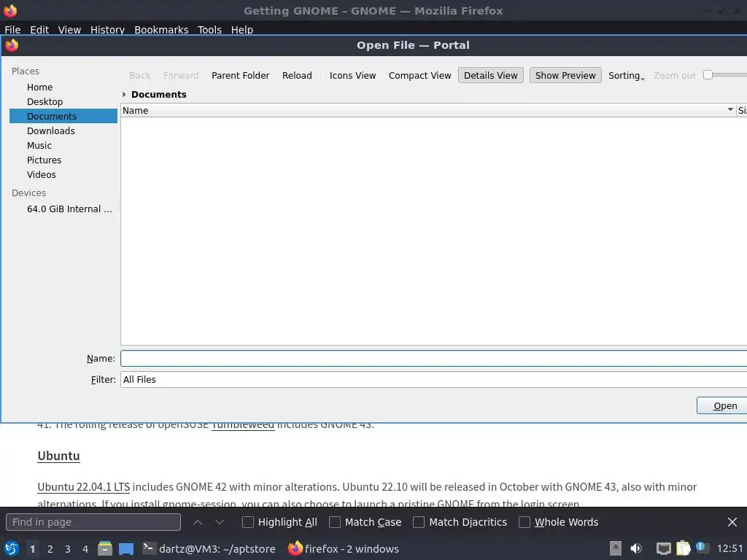Toggle the Show Preview button
The width and height of the screenshot is (747, 560).
click(x=565, y=75)
